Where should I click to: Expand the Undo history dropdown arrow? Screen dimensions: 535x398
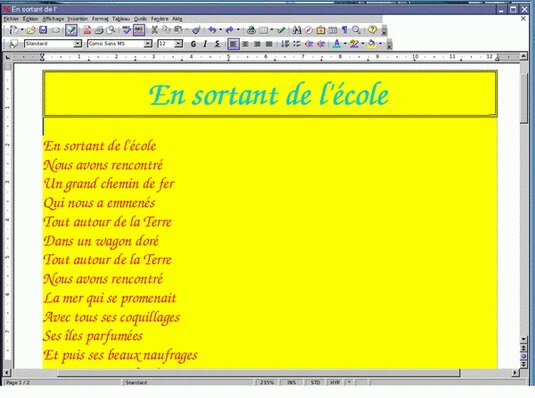pyautogui.click(x=220, y=30)
